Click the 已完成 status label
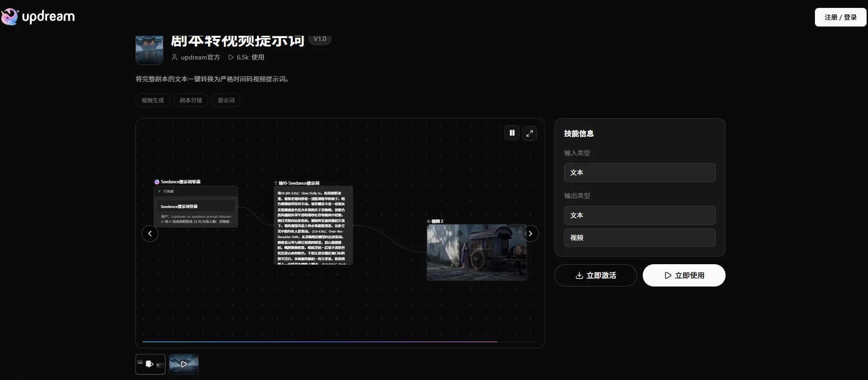Screen dimensions: 868x380 (x=168, y=191)
